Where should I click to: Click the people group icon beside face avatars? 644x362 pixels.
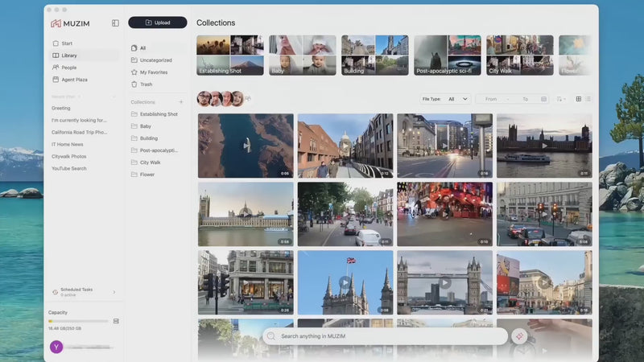pyautogui.click(x=248, y=98)
